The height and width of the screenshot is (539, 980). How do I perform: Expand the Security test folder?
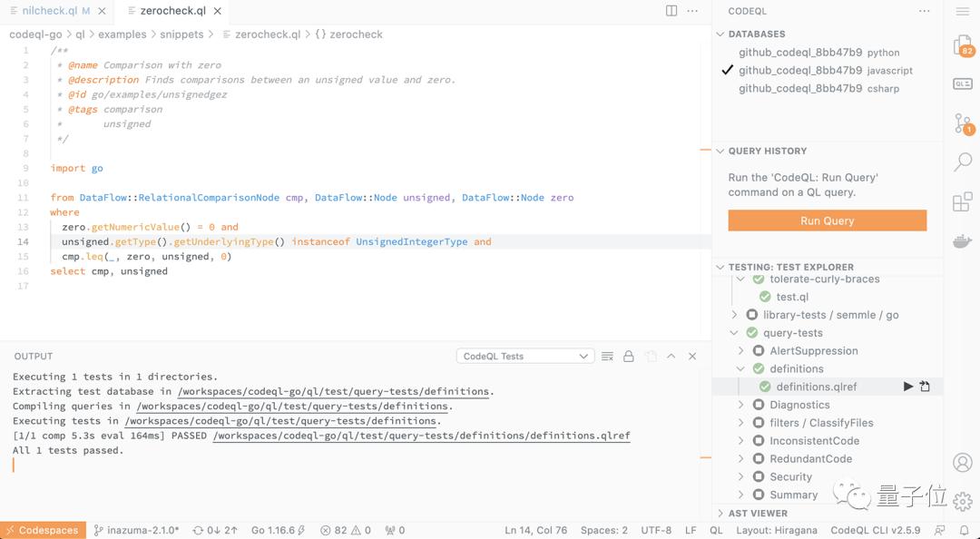pos(790,477)
